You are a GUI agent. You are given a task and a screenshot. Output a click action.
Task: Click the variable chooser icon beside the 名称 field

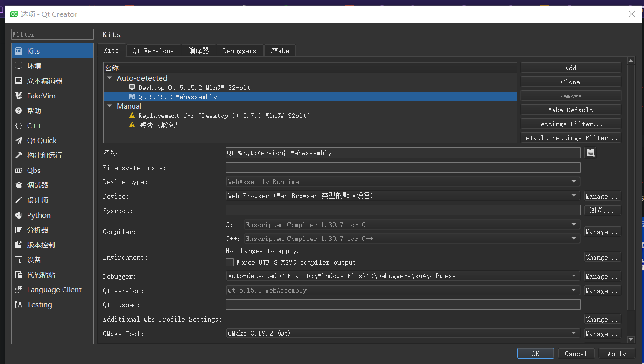[x=590, y=152]
